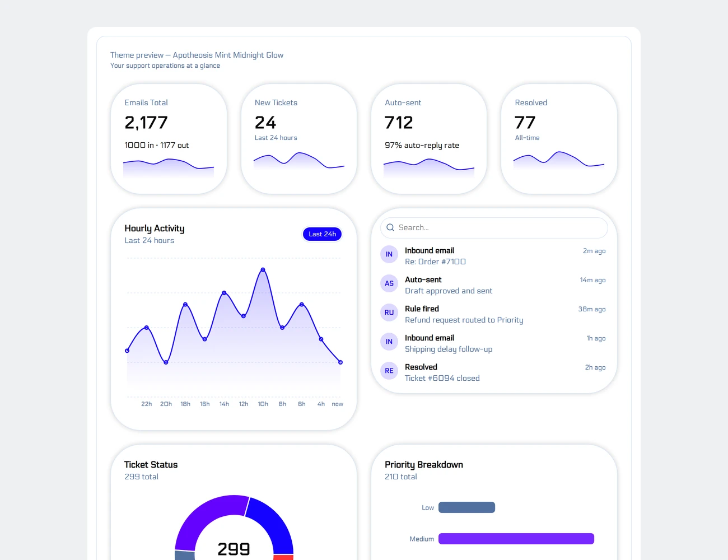
Task: Click the RU avatar for Rule fired
Action: pos(389,312)
